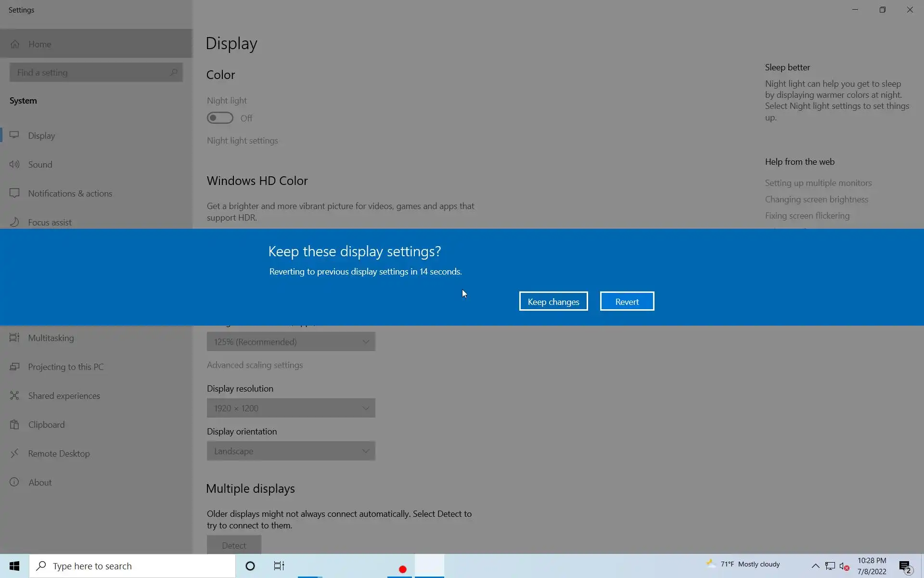Toggle the Night light switch
This screenshot has width=924, height=578.
(x=220, y=118)
